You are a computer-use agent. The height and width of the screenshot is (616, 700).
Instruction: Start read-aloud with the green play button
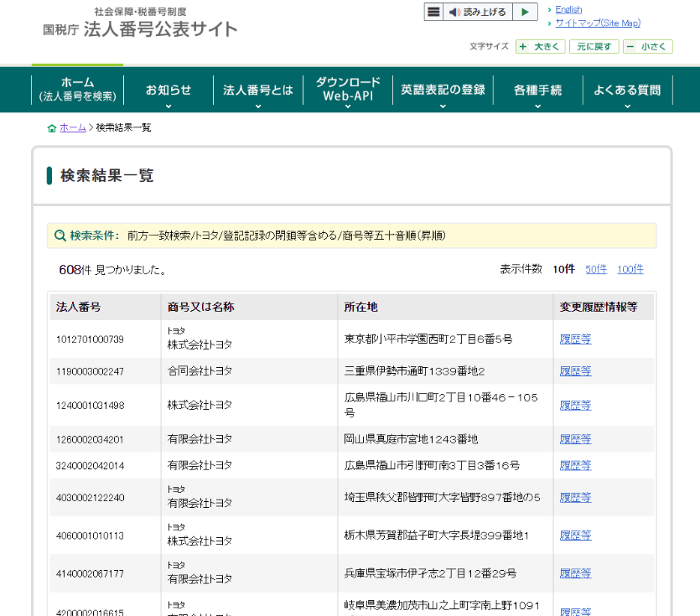click(x=525, y=12)
